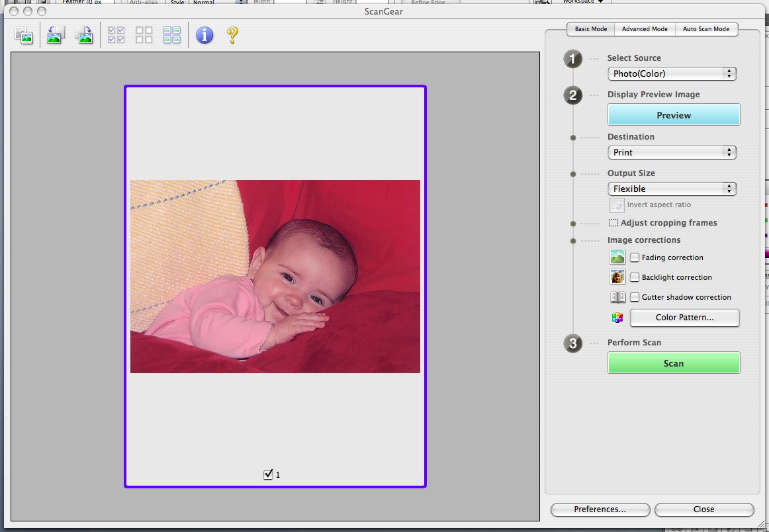Click the thumbnail view toggle icon

[24, 35]
